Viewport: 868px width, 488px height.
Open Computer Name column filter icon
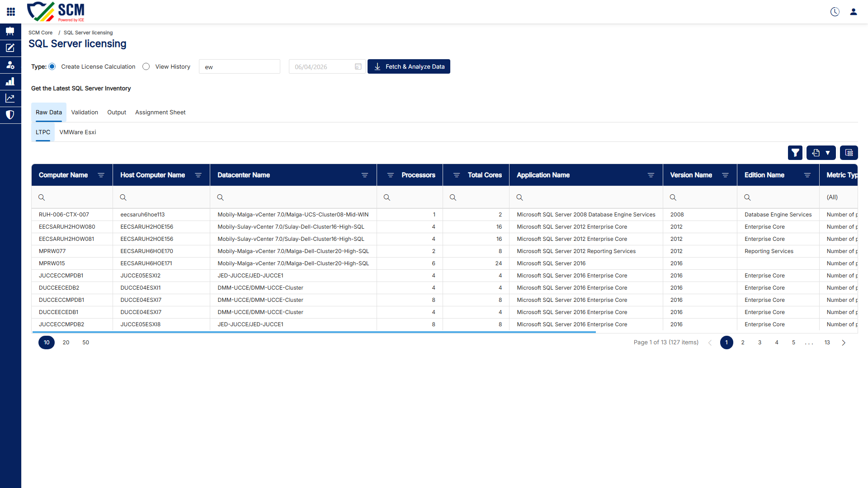coord(101,175)
